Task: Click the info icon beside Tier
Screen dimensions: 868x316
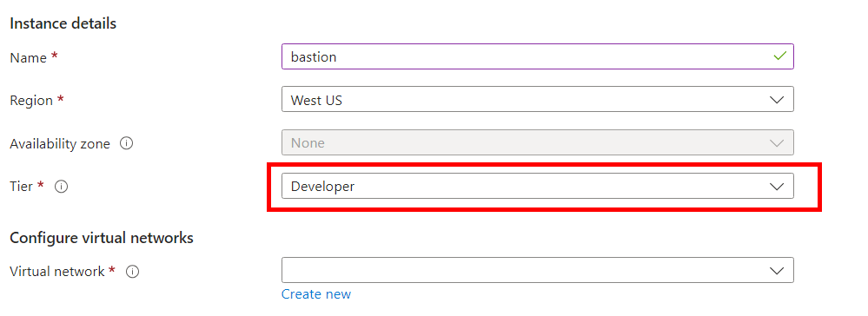Action: click(61, 187)
